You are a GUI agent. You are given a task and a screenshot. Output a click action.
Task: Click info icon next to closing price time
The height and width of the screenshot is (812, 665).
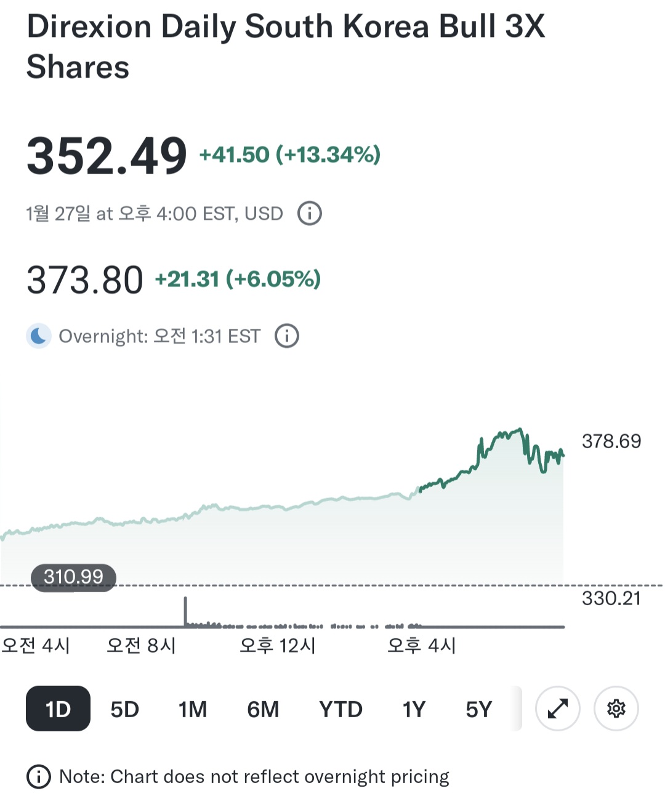pos(310,214)
